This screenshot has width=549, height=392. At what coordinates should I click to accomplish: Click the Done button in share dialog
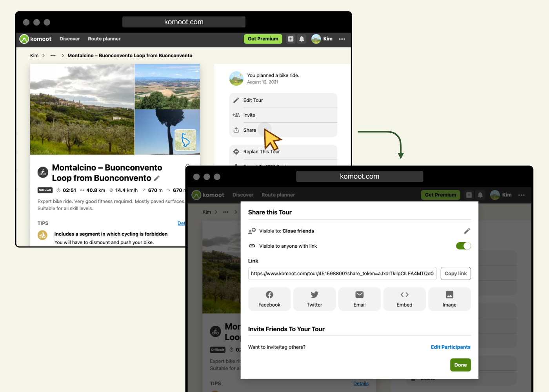(460, 365)
